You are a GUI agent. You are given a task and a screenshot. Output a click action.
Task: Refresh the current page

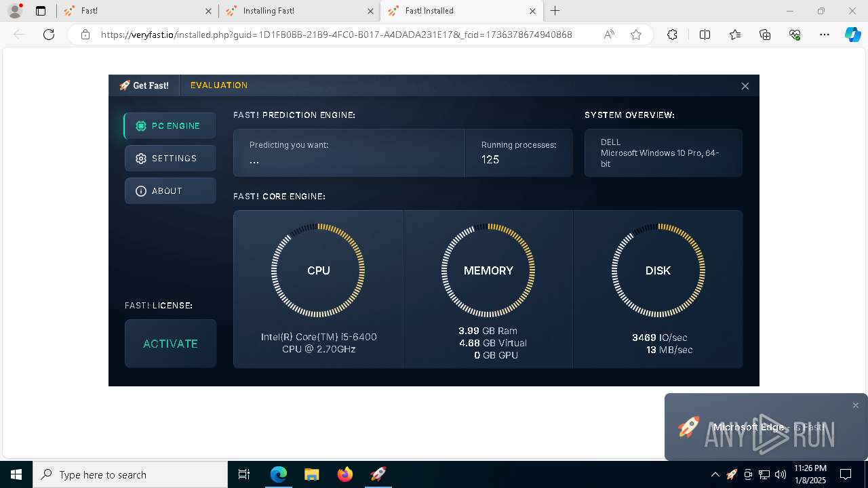point(49,35)
